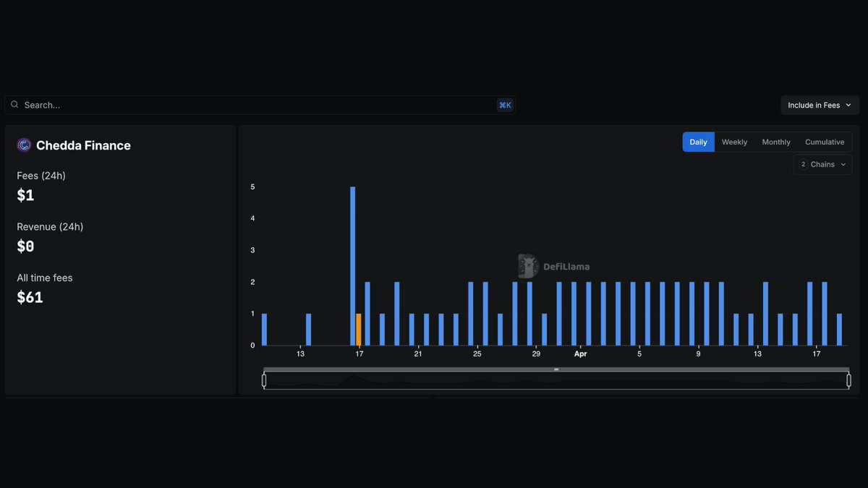Click the tallest blue bar valued 5
Screen dimensions: 868x488
[x=352, y=266]
